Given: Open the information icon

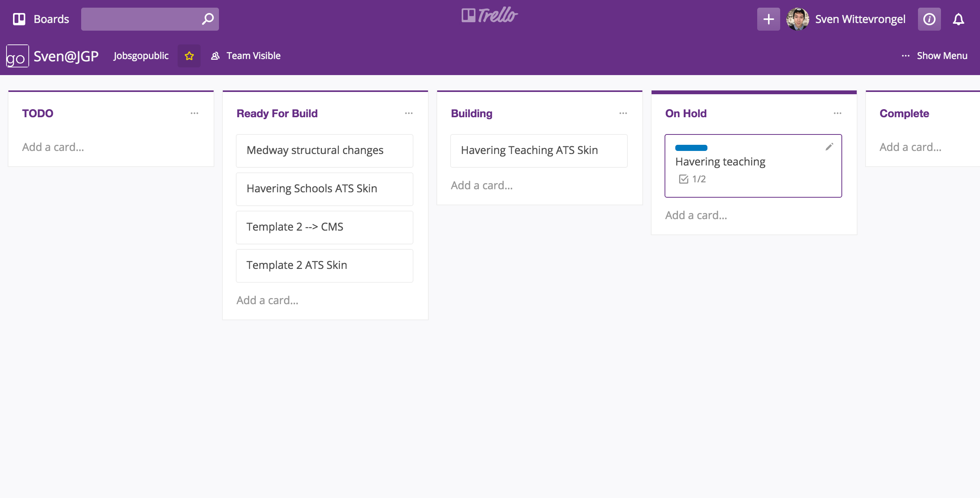Looking at the screenshot, I should pyautogui.click(x=929, y=19).
